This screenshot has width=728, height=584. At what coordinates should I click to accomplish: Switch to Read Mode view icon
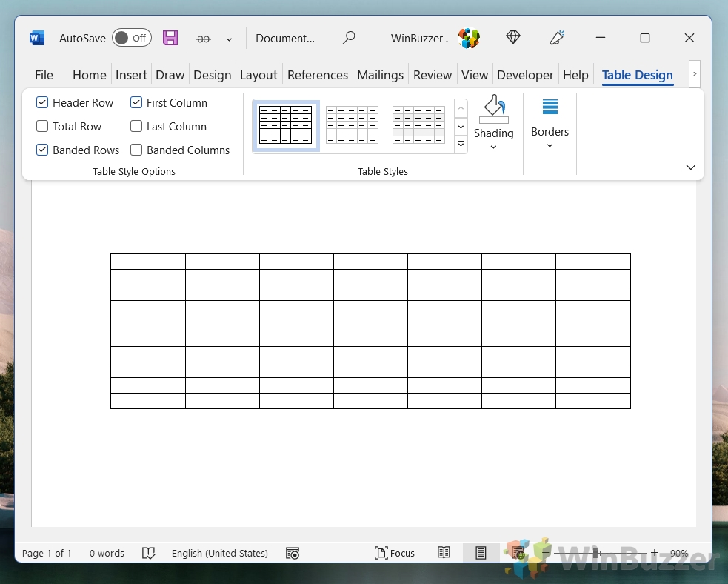(444, 553)
